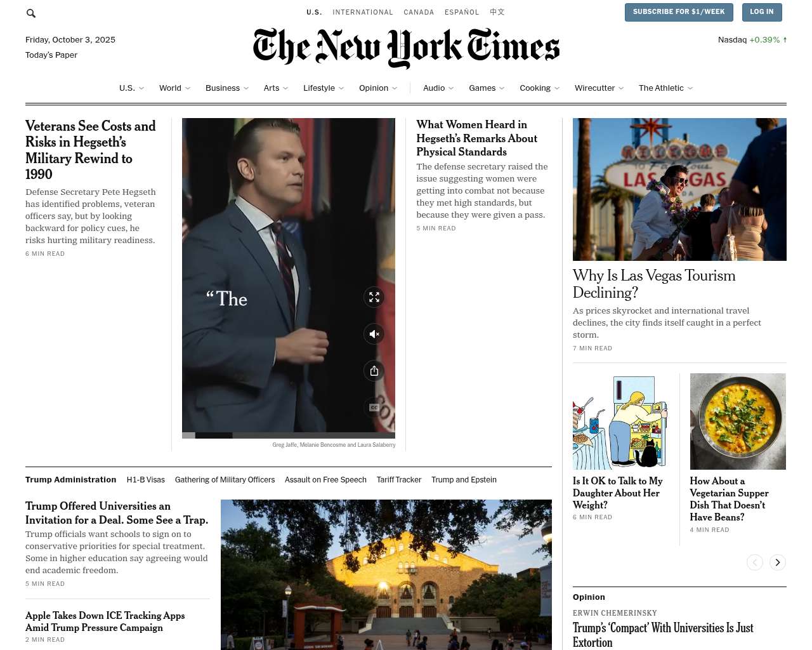The image size is (812, 650).
Task: Switch to the 中文 edition
Action: [497, 12]
